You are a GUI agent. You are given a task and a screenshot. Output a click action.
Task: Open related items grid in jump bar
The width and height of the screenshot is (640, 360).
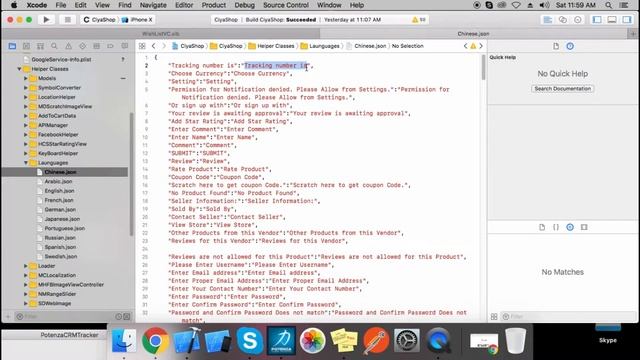[142, 46]
